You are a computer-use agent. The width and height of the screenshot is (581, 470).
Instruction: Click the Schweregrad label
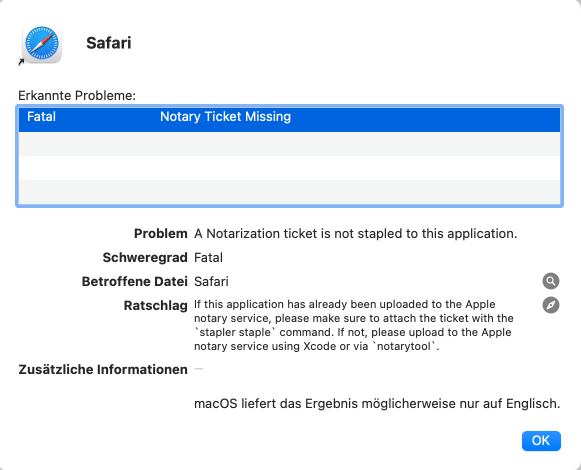pos(145,257)
